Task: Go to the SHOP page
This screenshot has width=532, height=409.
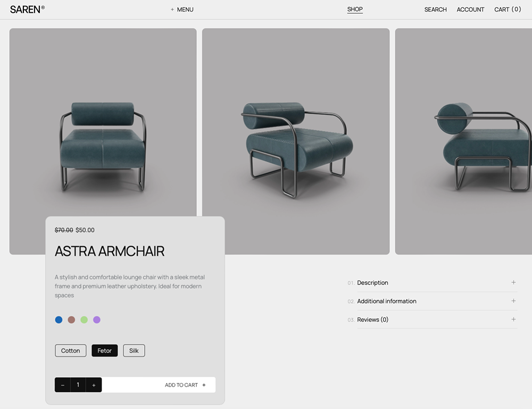Action: [355, 10]
